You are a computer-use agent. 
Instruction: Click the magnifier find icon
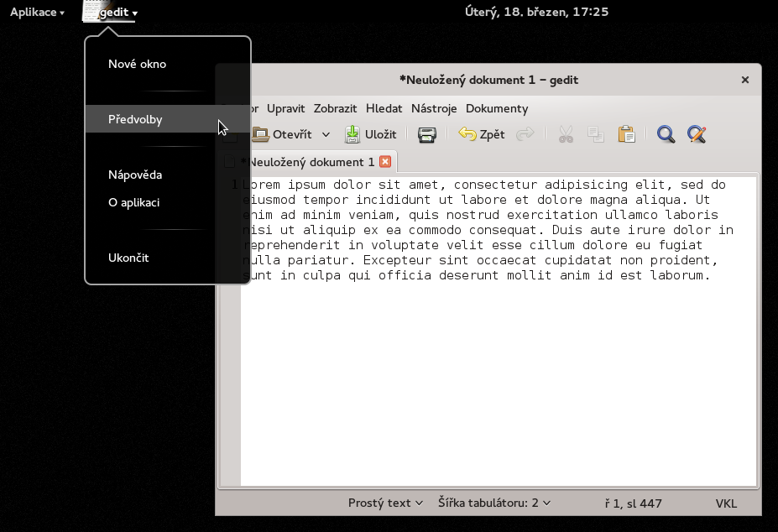(x=666, y=134)
